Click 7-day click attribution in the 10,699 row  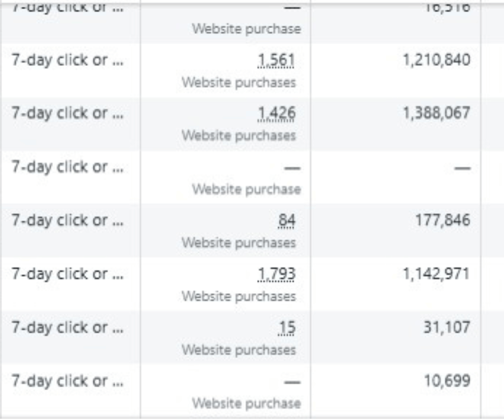(x=67, y=381)
